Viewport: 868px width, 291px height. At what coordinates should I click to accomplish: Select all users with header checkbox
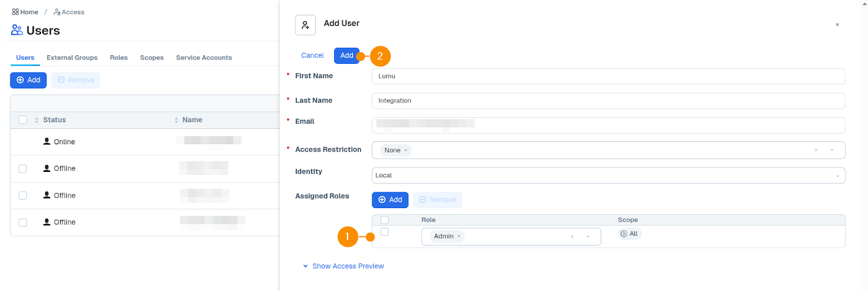(23, 120)
